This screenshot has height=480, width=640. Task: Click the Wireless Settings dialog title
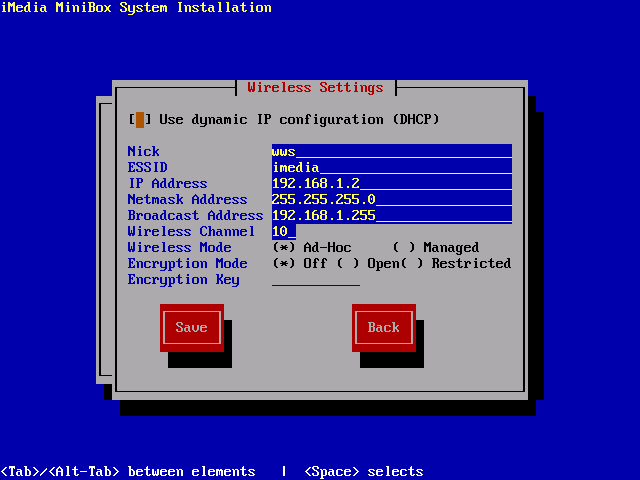tap(315, 88)
